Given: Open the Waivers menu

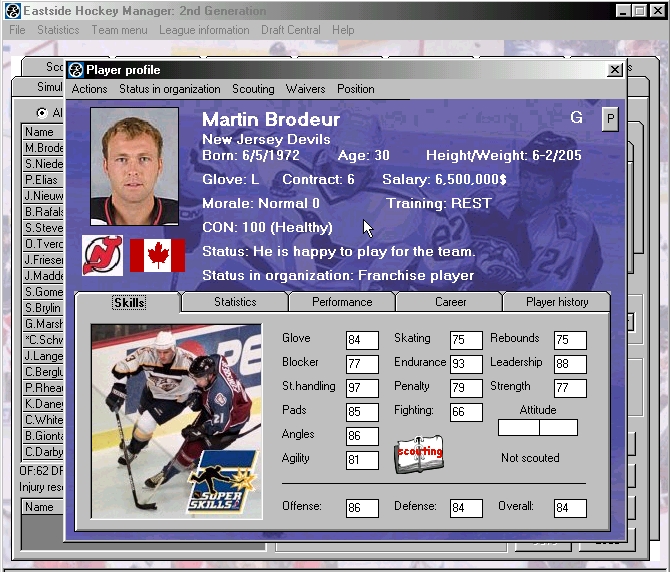Looking at the screenshot, I should pos(306,89).
